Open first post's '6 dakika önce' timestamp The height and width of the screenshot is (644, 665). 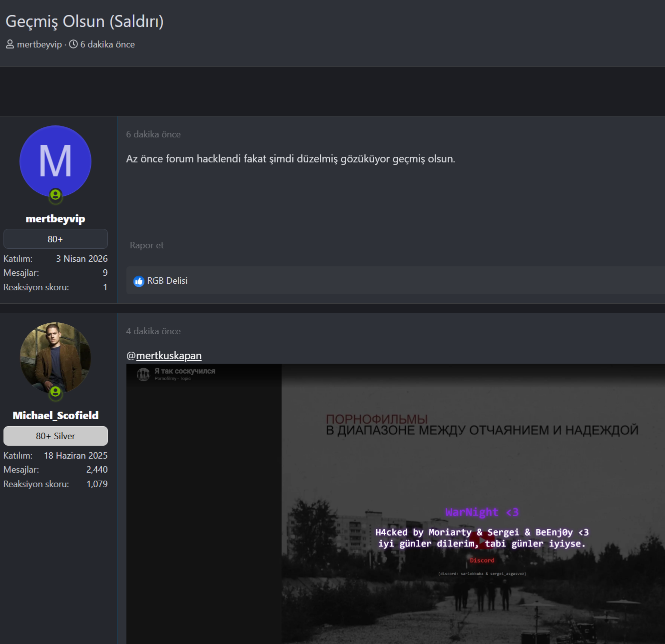(153, 134)
